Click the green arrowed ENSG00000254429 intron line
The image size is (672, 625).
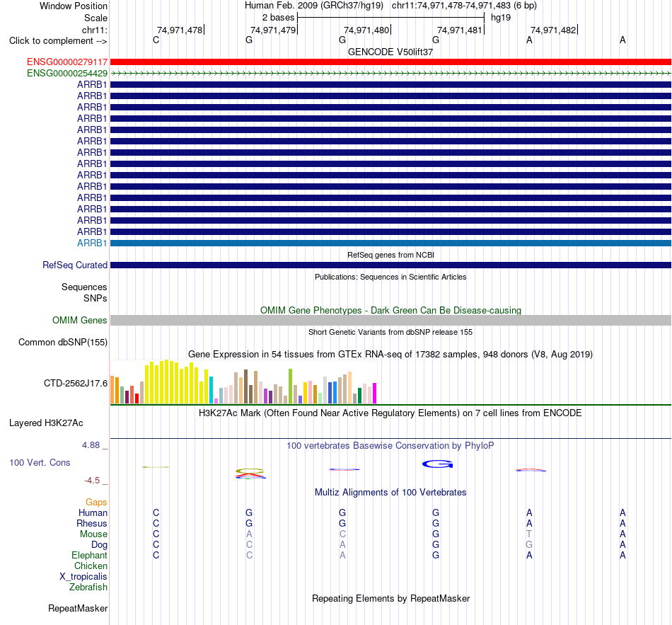(x=390, y=74)
